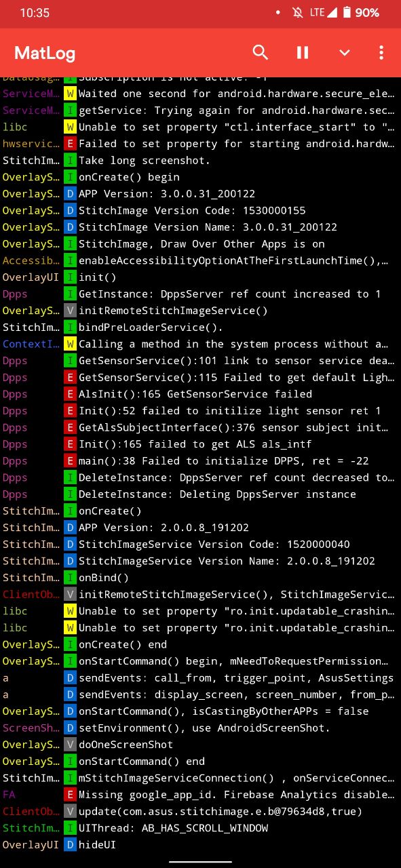Tap the ScreenSh tag for setEnvironment line

click(31, 728)
